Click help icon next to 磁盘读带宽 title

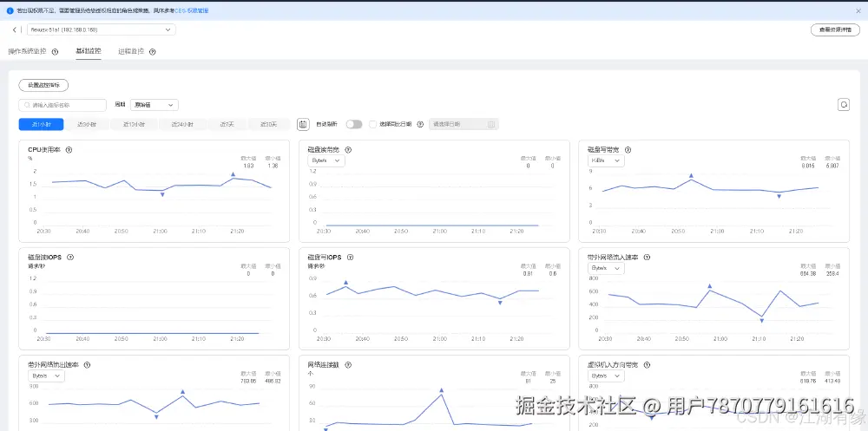[x=348, y=149]
